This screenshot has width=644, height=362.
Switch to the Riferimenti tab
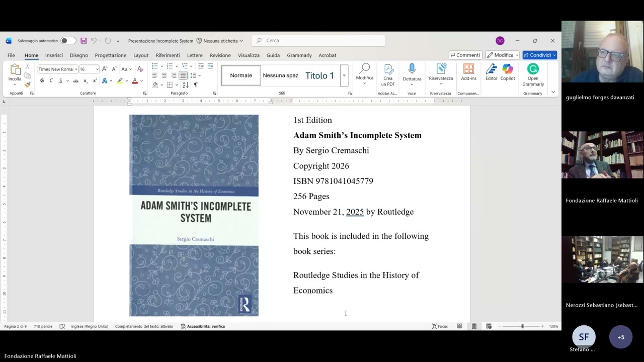(168, 55)
